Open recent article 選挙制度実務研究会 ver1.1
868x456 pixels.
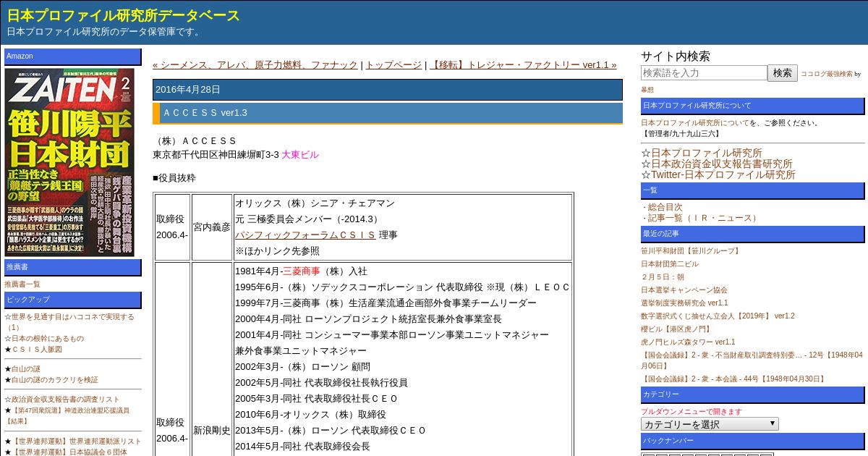point(684,303)
